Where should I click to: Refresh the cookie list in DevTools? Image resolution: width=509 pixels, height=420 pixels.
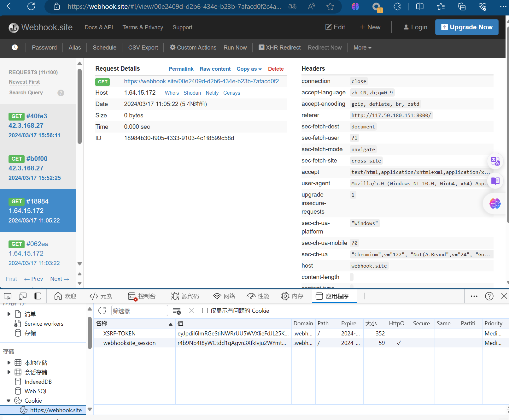point(102,311)
